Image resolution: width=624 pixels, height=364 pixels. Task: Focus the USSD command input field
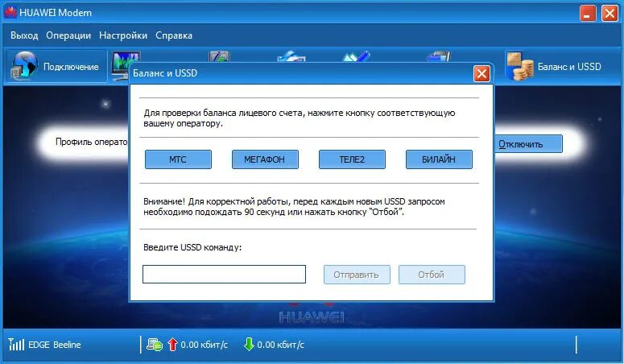click(224, 274)
